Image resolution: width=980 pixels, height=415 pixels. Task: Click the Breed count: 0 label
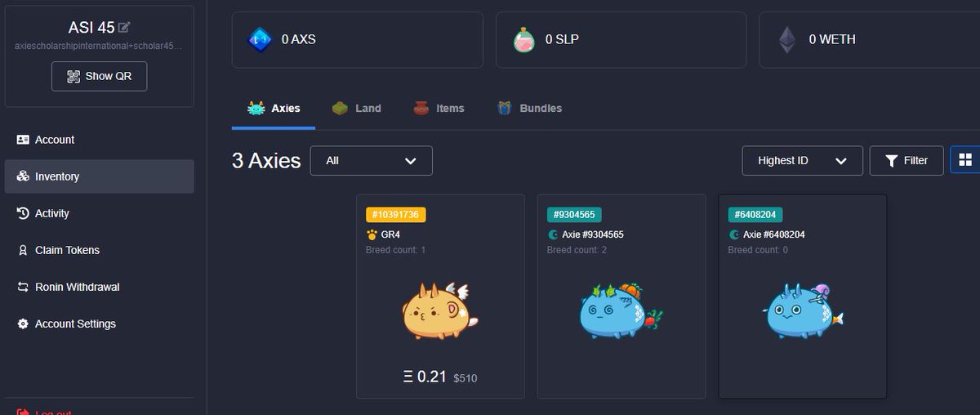point(758,250)
